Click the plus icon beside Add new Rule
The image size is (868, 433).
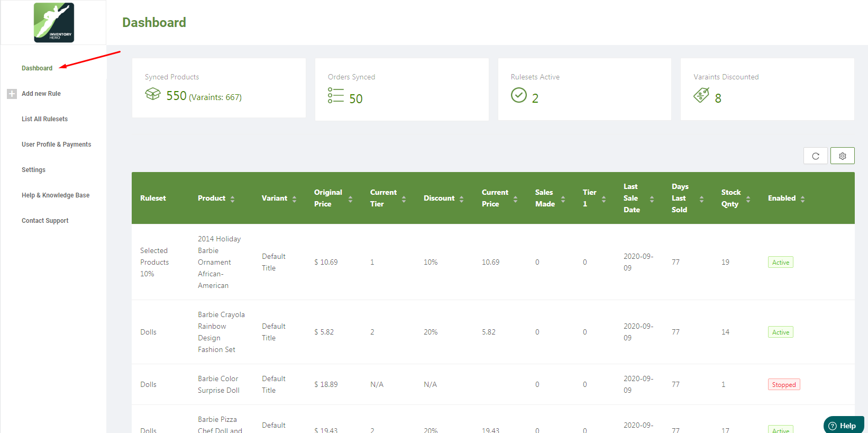pos(12,94)
